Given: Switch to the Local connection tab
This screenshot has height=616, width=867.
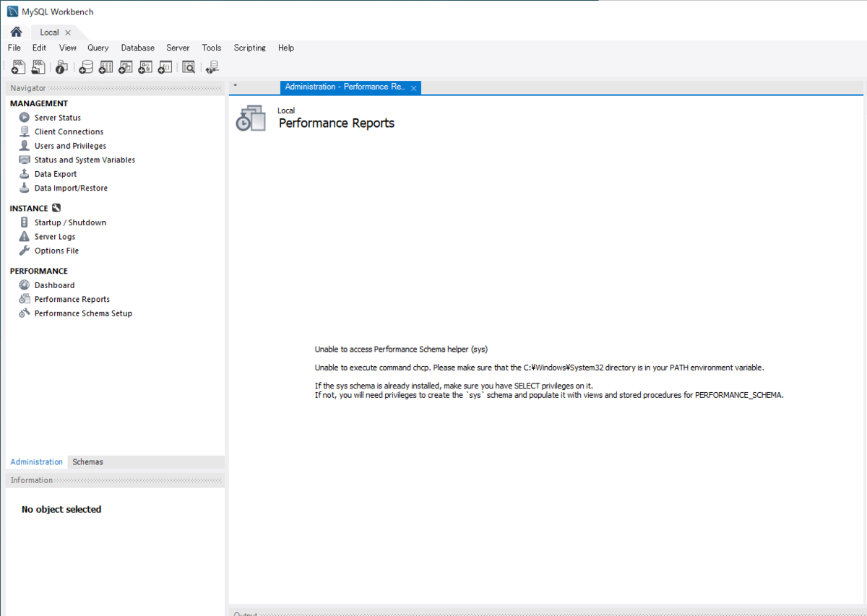Looking at the screenshot, I should (x=49, y=32).
